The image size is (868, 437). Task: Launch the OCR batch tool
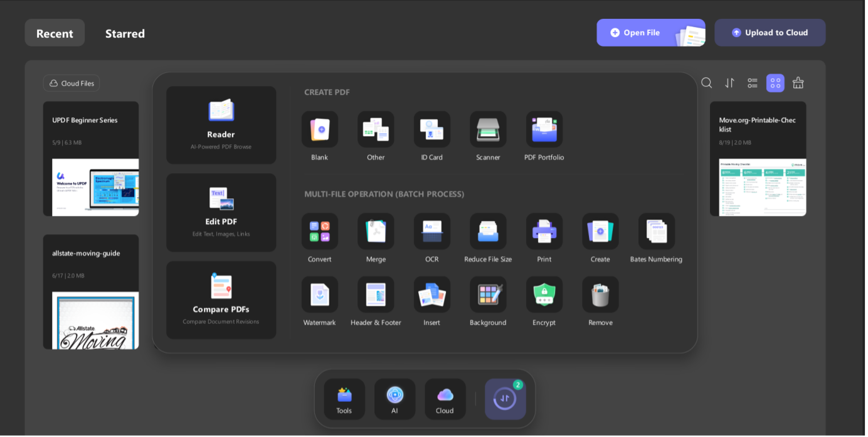(x=431, y=232)
